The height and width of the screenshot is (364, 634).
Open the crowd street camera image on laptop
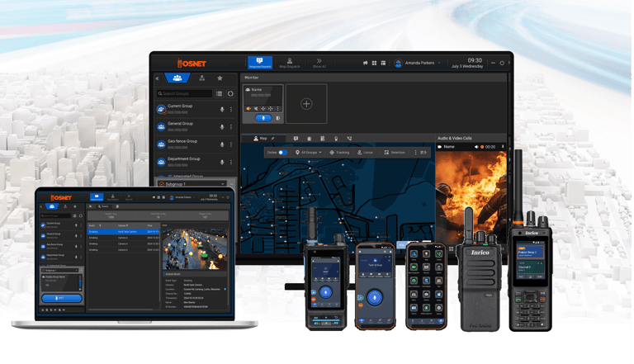pos(195,249)
